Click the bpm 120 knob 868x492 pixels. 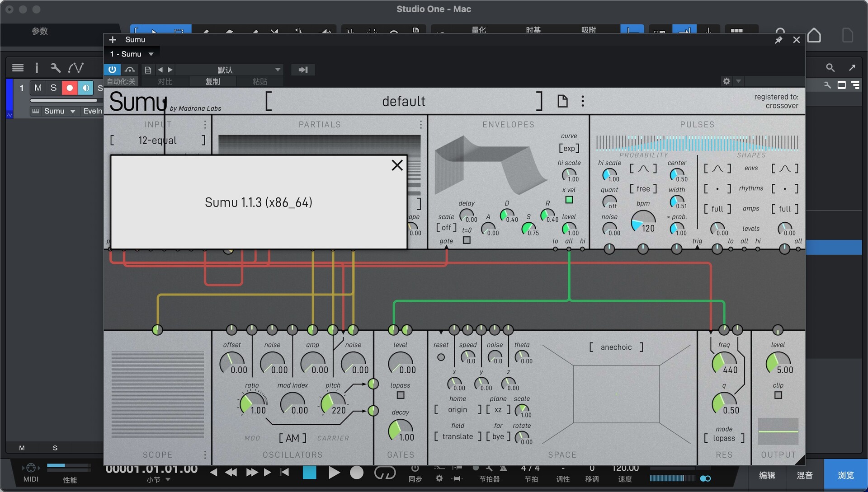pyautogui.click(x=642, y=222)
